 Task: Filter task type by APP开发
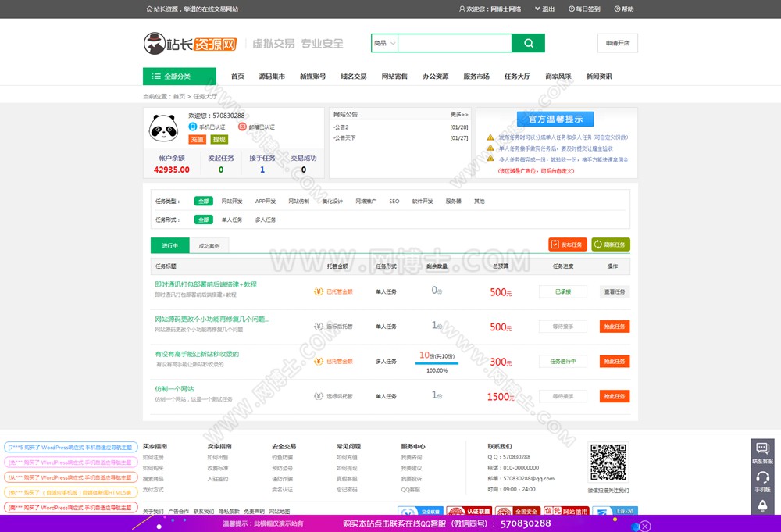(266, 202)
